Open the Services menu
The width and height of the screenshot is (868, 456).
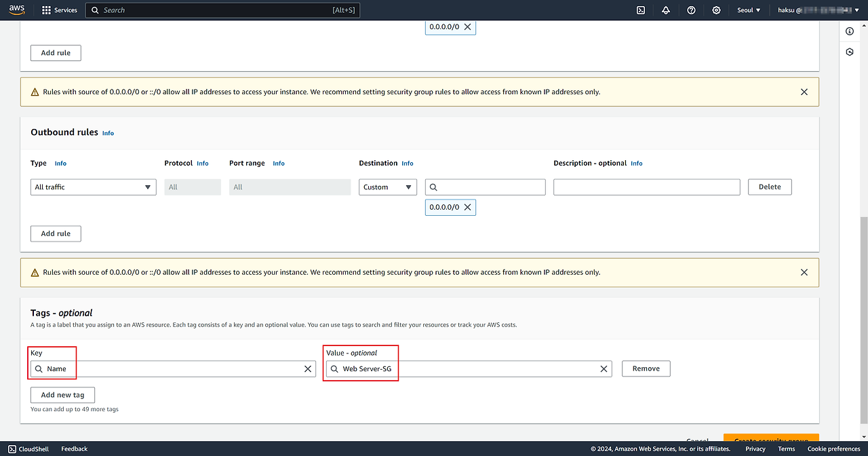60,10
